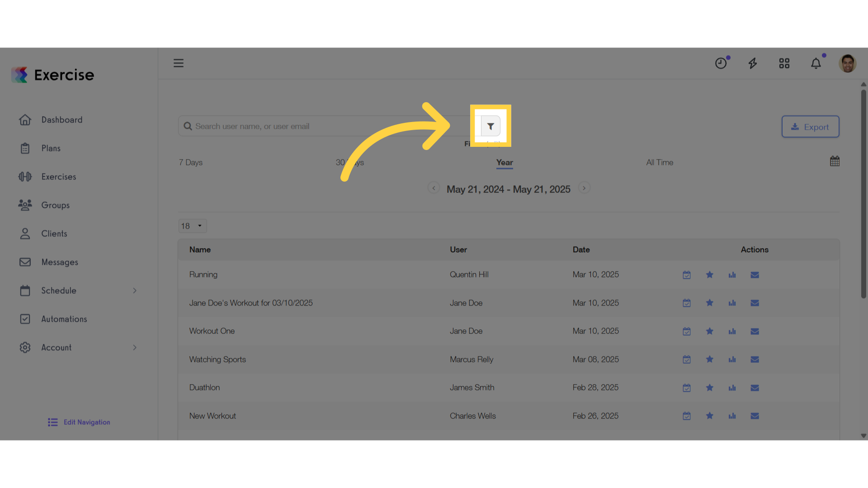Image resolution: width=868 pixels, height=488 pixels.
Task: Open the filter funnel icon
Action: (491, 126)
